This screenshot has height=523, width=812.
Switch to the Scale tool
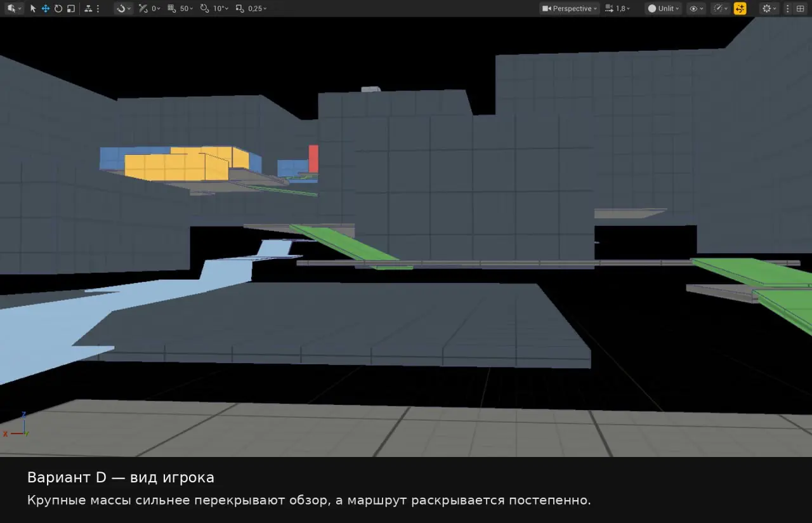(x=70, y=8)
